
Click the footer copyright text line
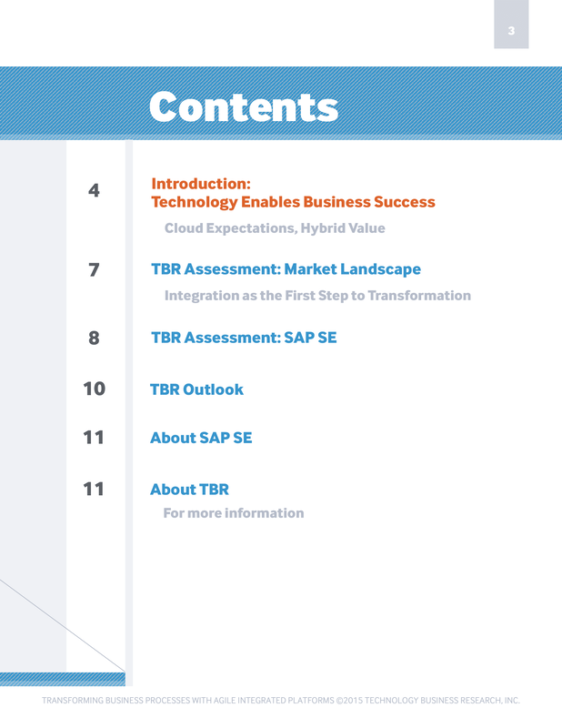tap(280, 701)
